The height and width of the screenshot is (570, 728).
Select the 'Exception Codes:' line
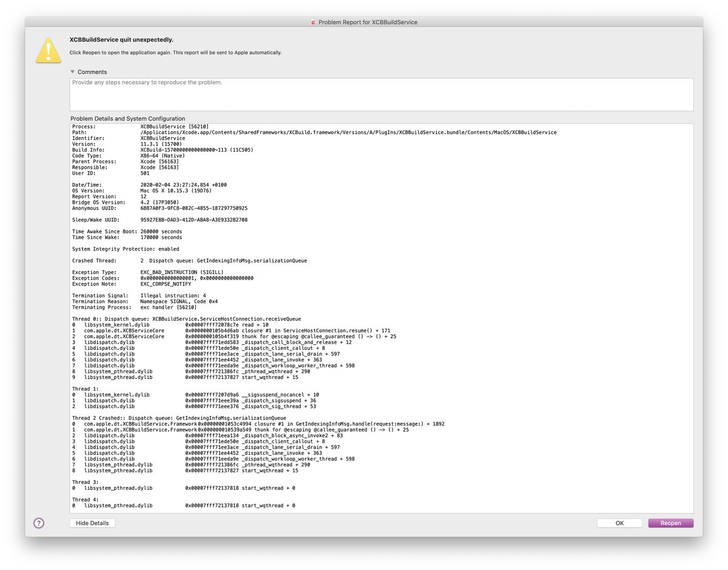click(163, 278)
